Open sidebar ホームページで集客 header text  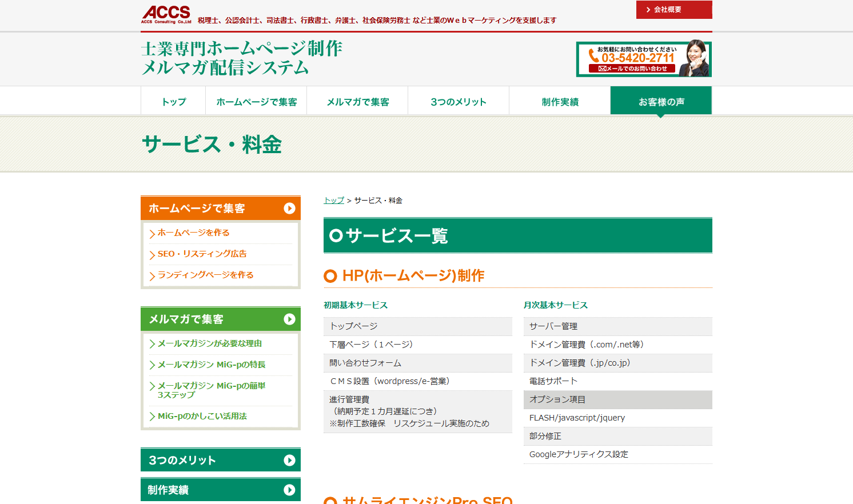(197, 209)
